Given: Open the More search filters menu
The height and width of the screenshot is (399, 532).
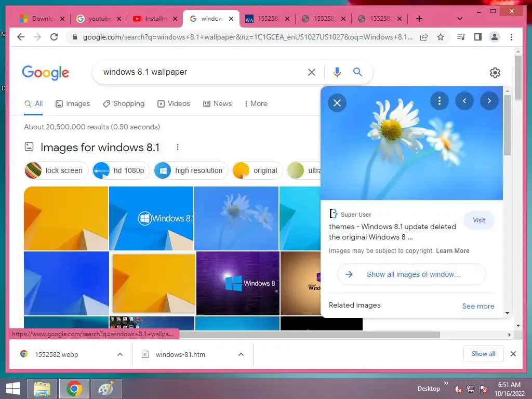Looking at the screenshot, I should pyautogui.click(x=256, y=104).
